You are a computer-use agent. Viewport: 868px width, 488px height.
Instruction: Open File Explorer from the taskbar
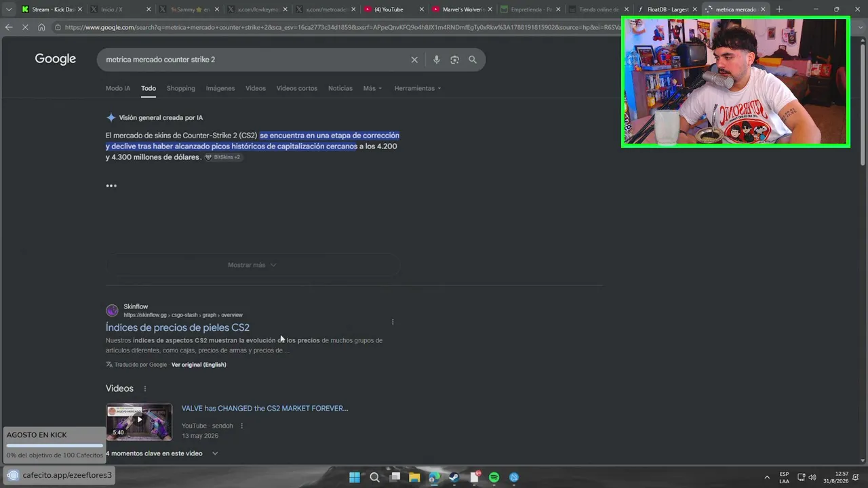pos(414,477)
